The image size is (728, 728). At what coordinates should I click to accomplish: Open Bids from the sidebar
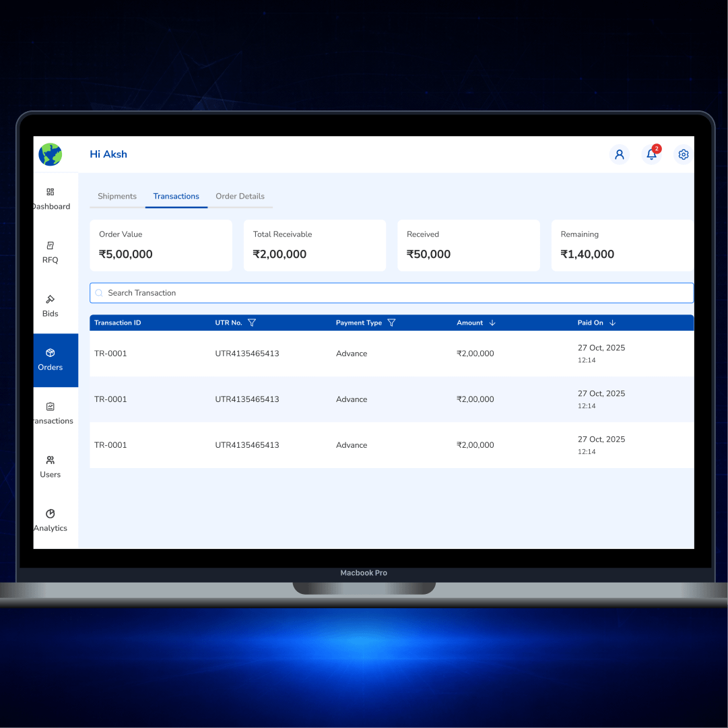[x=50, y=306]
